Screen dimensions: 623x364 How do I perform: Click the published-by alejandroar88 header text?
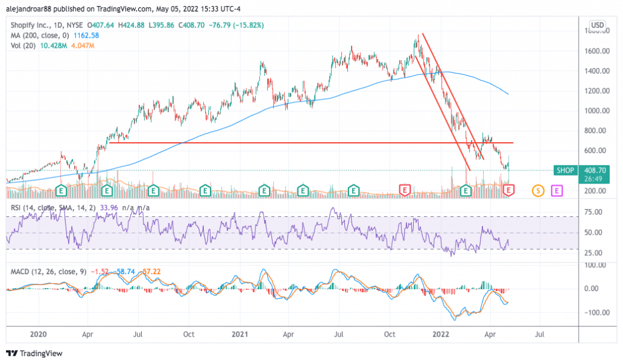(x=123, y=9)
